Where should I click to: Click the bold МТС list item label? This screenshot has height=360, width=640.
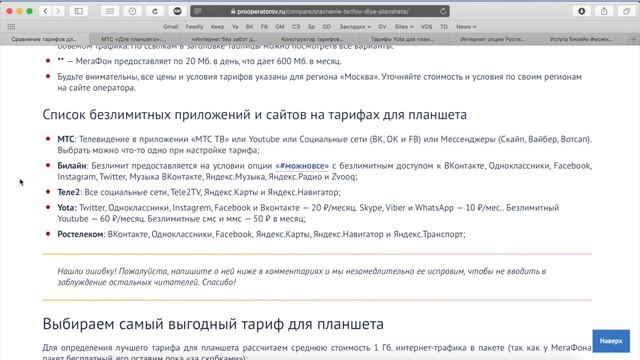pyautogui.click(x=65, y=139)
